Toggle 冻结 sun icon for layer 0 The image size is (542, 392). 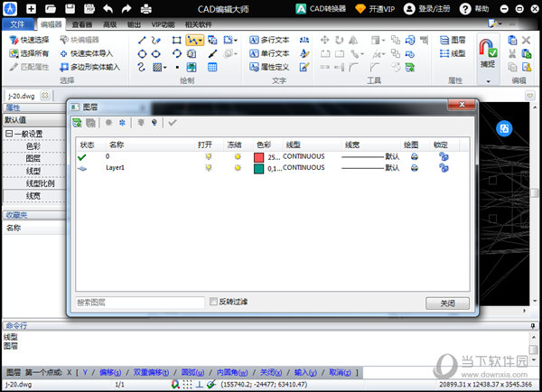[238, 156]
